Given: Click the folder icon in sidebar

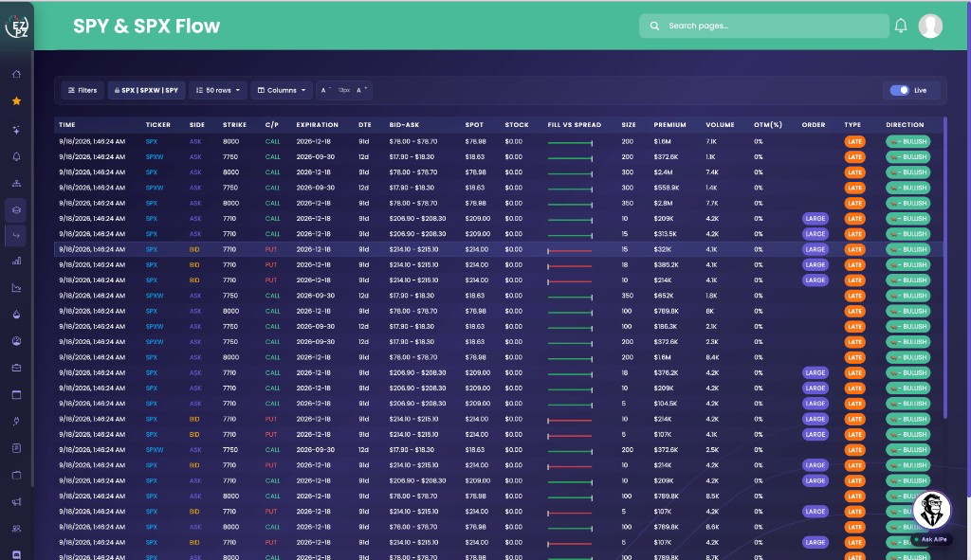Looking at the screenshot, I should (x=17, y=476).
